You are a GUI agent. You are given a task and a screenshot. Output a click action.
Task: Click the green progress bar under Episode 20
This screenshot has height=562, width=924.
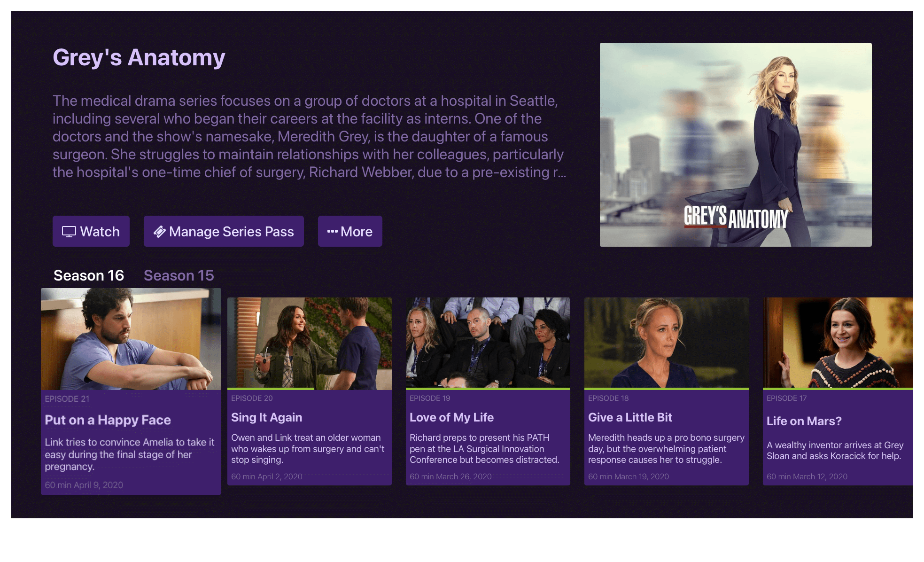point(271,389)
